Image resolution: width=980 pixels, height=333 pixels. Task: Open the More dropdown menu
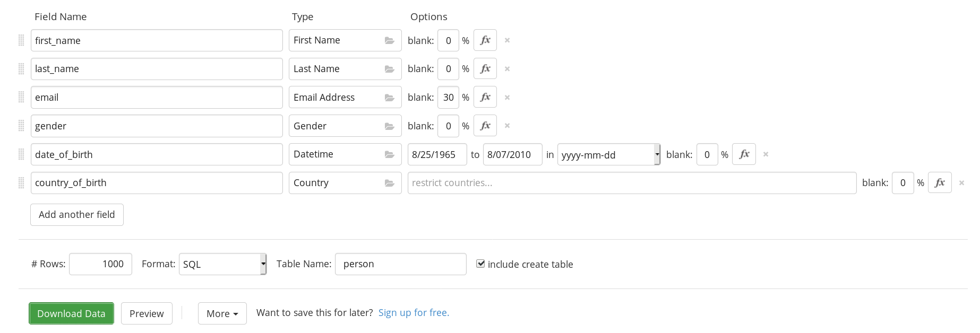222,313
